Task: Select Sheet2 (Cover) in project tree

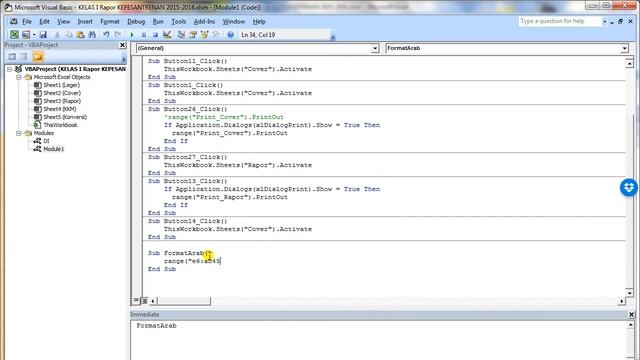Action: point(62,93)
